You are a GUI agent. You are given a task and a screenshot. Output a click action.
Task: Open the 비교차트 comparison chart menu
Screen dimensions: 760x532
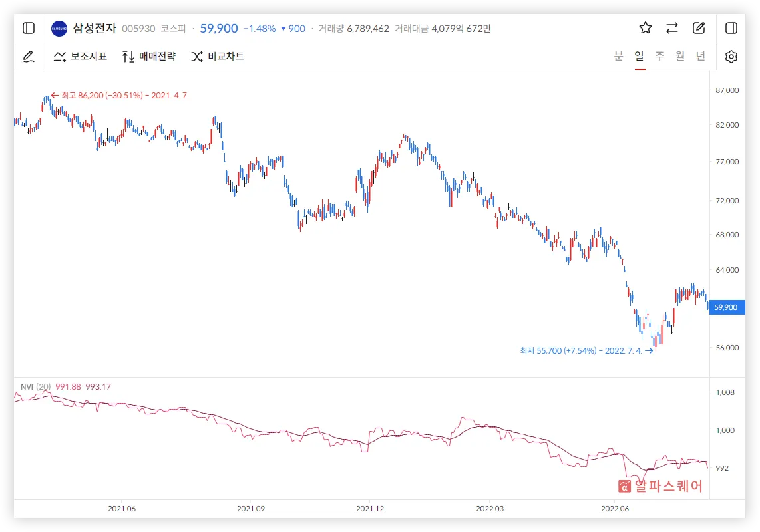click(x=217, y=57)
